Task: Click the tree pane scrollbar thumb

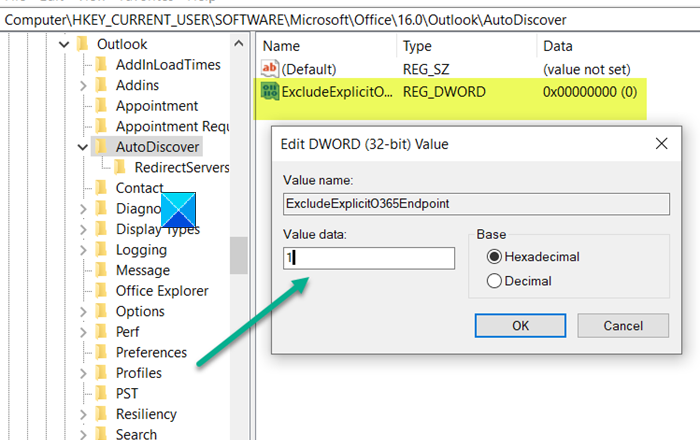Action: [239, 255]
